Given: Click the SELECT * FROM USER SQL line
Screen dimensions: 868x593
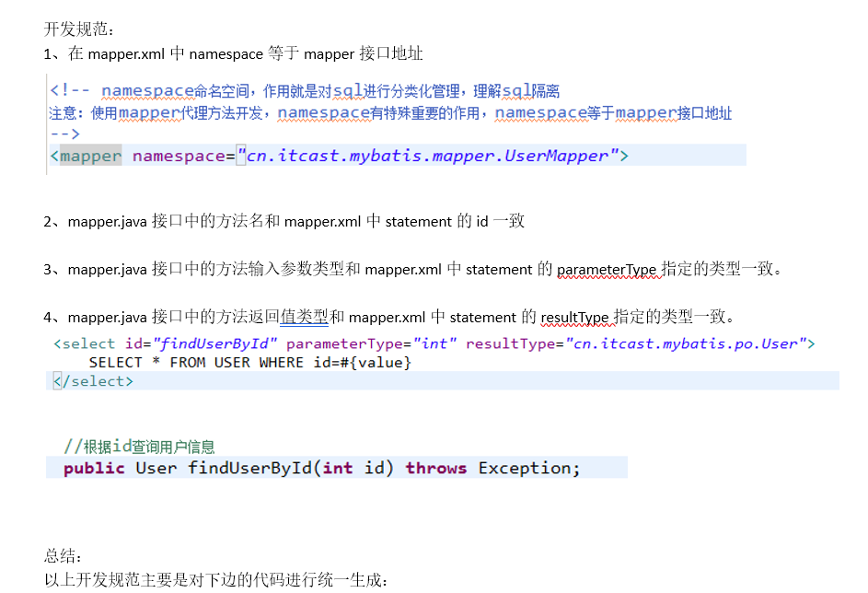Looking at the screenshot, I should (x=249, y=363).
